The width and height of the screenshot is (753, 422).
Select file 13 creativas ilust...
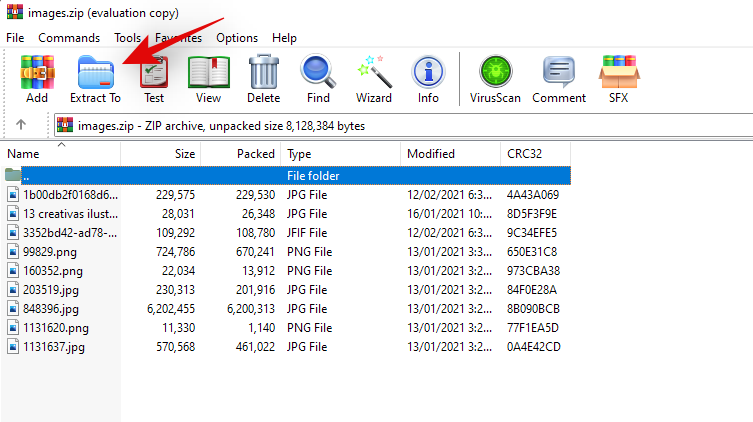(71, 214)
